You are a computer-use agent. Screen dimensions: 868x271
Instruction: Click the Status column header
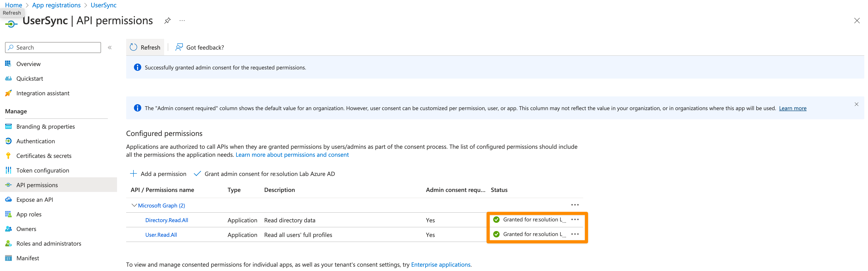499,190
